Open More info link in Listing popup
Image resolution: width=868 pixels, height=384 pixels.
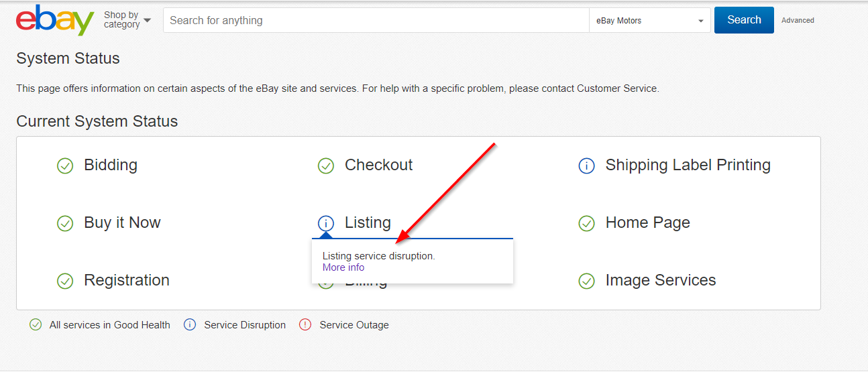click(343, 267)
